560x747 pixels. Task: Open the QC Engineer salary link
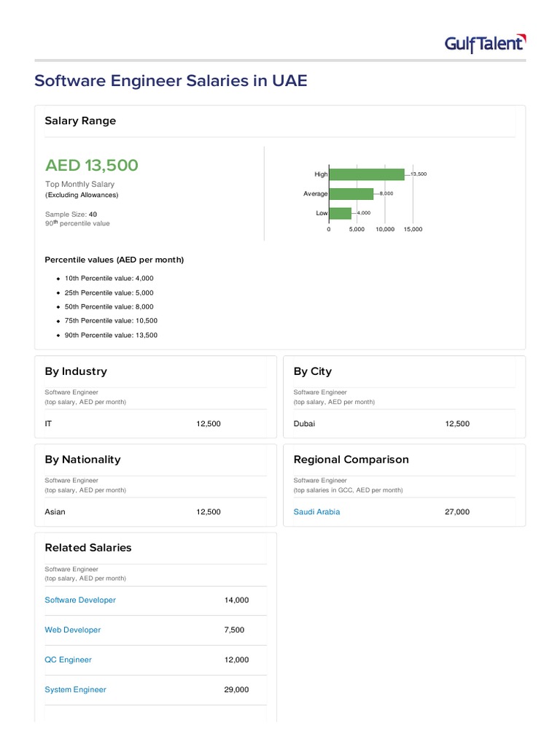pyautogui.click(x=69, y=660)
